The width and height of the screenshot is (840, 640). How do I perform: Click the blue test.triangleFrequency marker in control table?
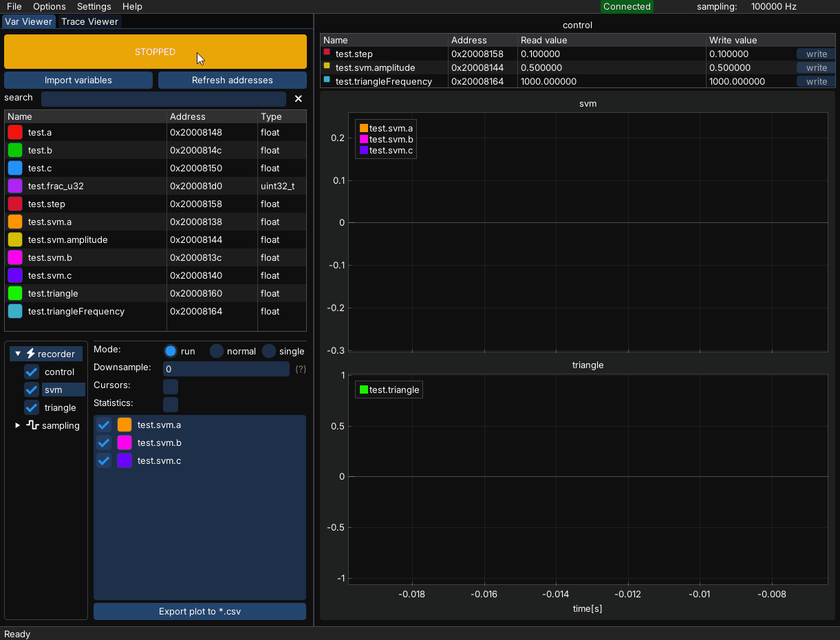click(327, 80)
